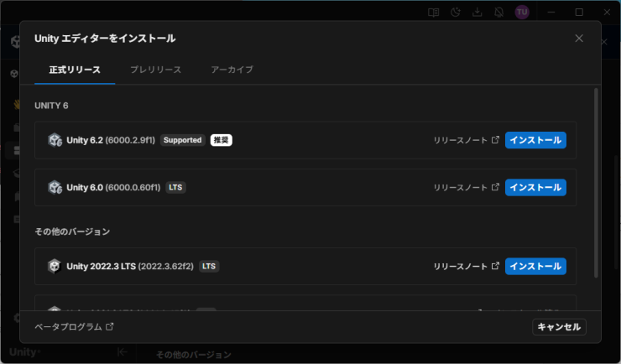Open release notes for Unity 6.2
Screen dimensions: 621x364
point(466,140)
